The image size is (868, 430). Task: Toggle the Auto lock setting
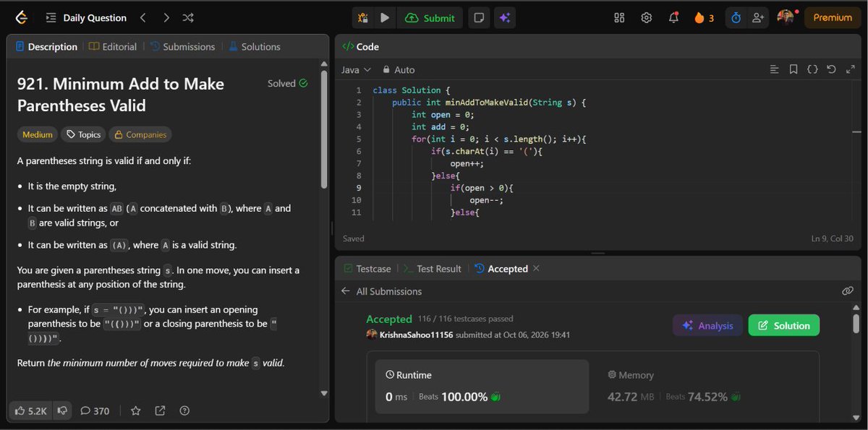(x=399, y=69)
